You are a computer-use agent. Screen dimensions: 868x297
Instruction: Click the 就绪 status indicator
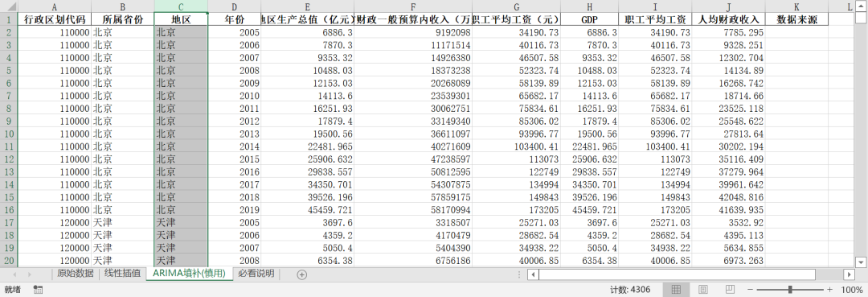[x=13, y=289]
